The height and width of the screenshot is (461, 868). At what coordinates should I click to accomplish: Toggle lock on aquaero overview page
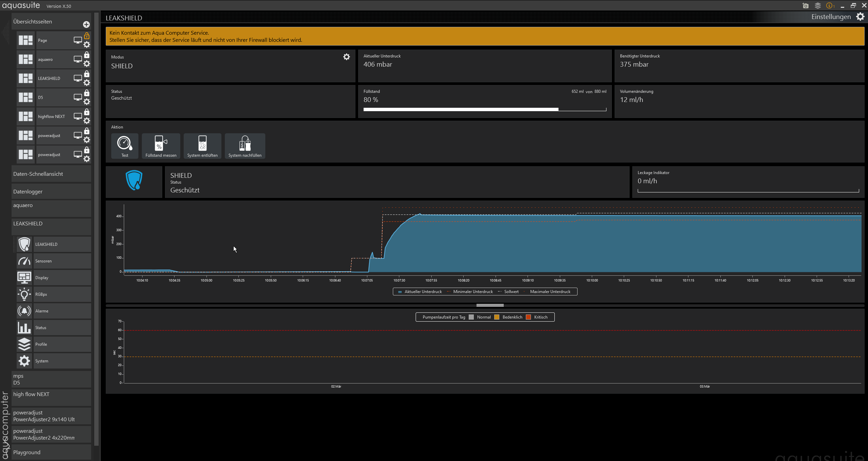coord(87,55)
